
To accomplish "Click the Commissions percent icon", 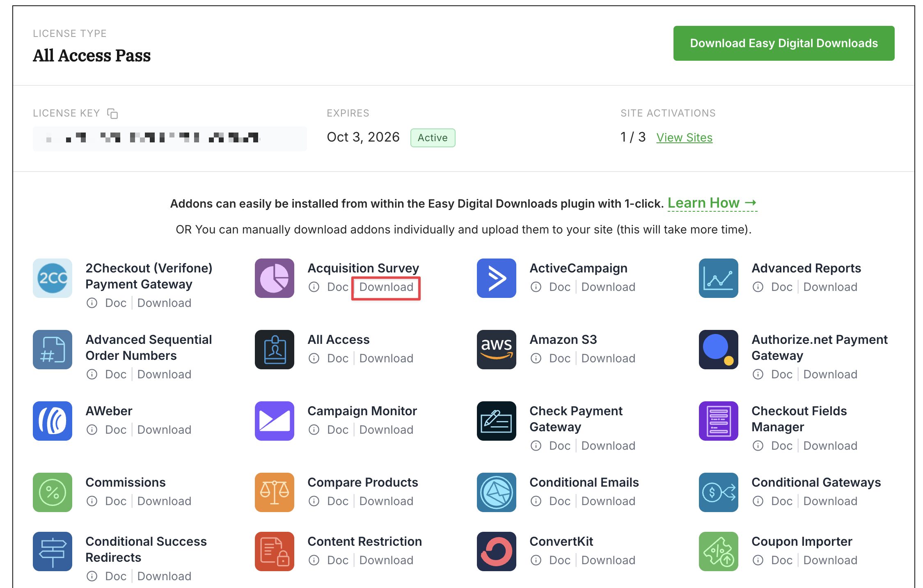I will pyautogui.click(x=53, y=492).
